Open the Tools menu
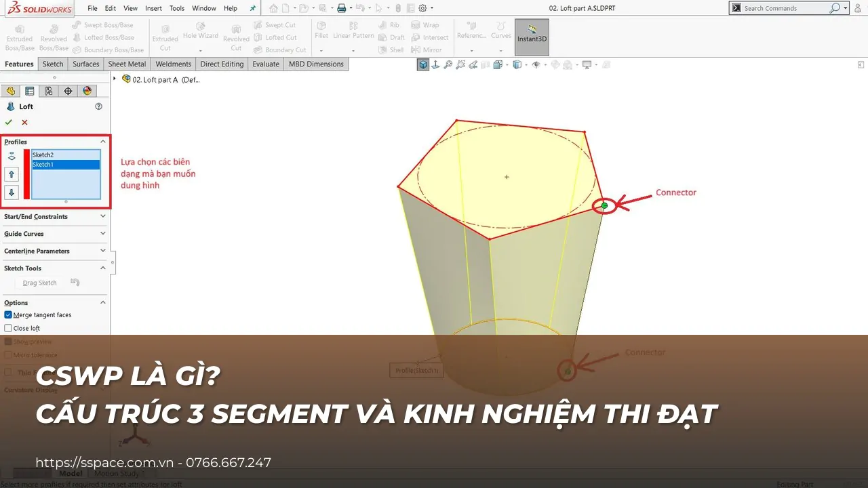The height and width of the screenshot is (488, 868). 176,8
